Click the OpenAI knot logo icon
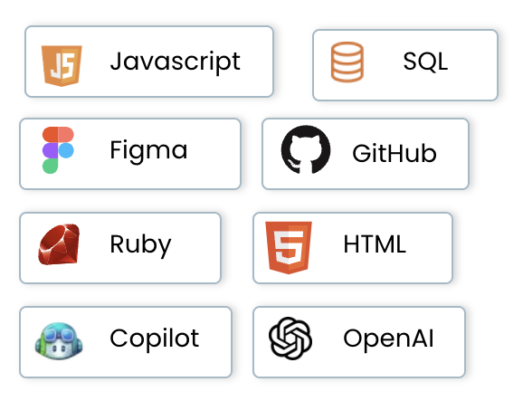Screen dimensions: 523x420 coord(290,339)
